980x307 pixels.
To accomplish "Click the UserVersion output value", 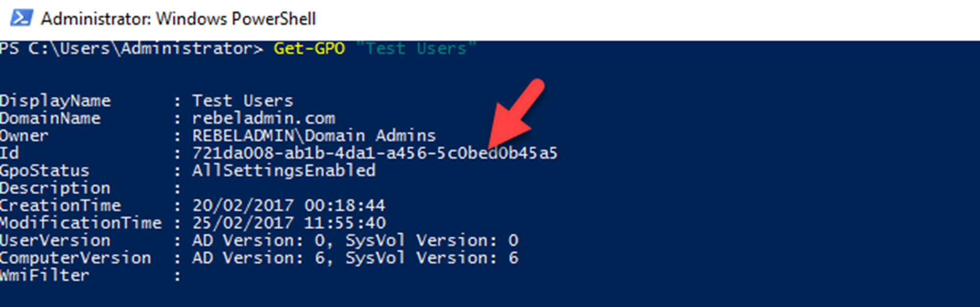I will pos(355,240).
